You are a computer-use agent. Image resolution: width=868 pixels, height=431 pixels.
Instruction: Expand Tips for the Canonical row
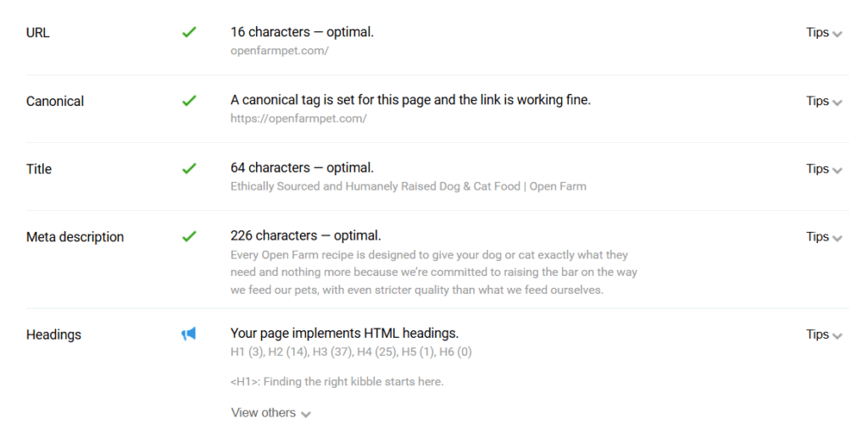(x=824, y=102)
